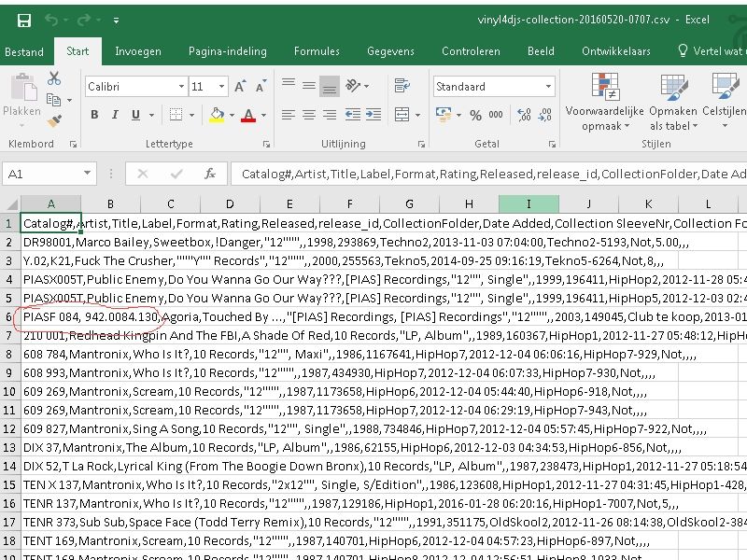
Task: Expand the Lettertype group dialog launcher
Action: (x=268, y=144)
